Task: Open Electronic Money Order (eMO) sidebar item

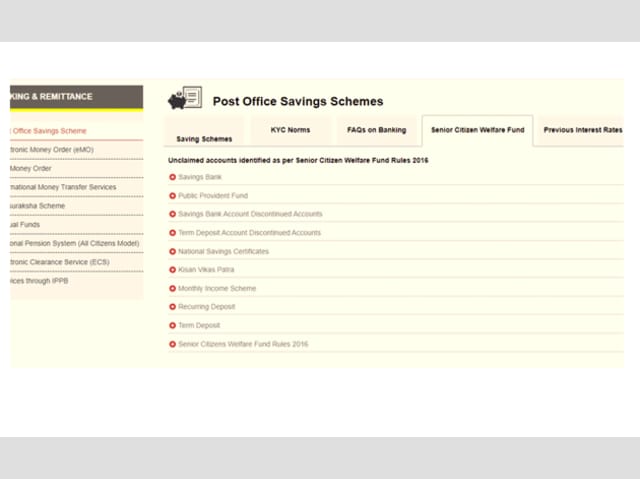Action: [x=77, y=150]
